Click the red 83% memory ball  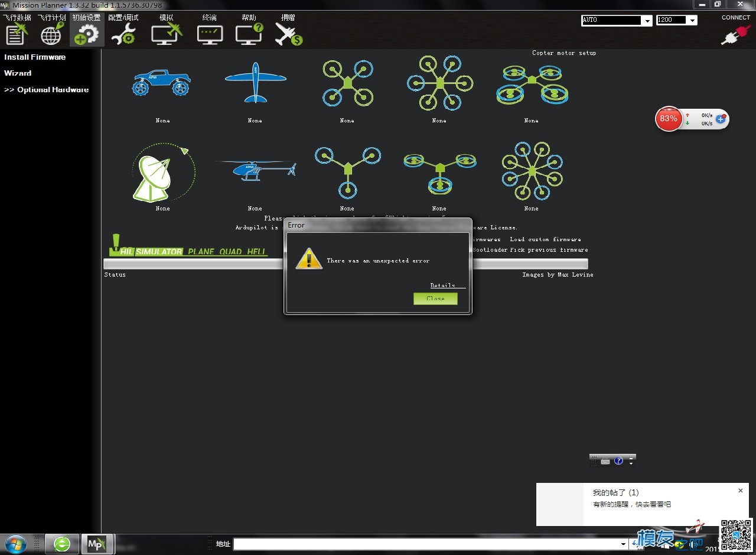[669, 119]
